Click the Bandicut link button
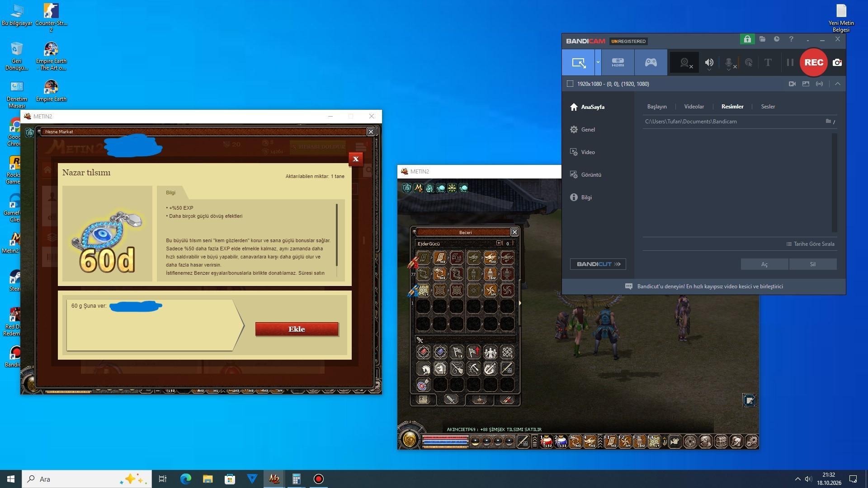The width and height of the screenshot is (868, 488). click(598, 264)
